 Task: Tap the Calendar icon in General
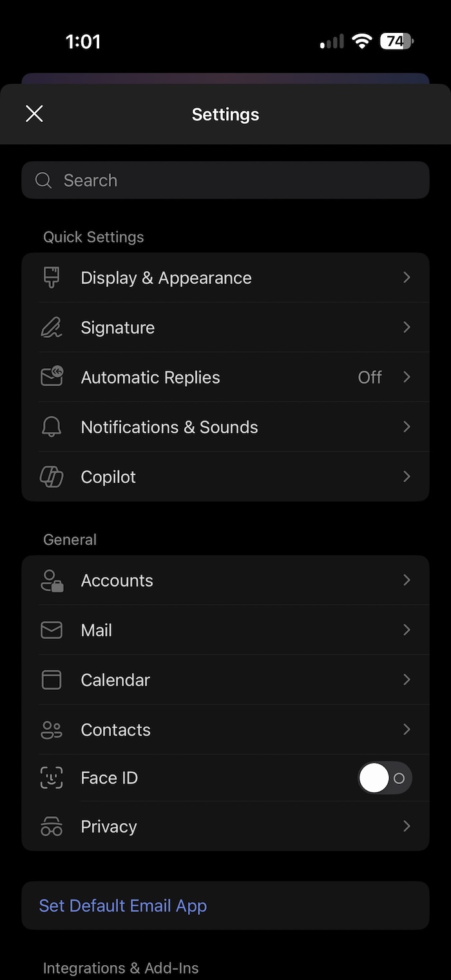click(52, 680)
